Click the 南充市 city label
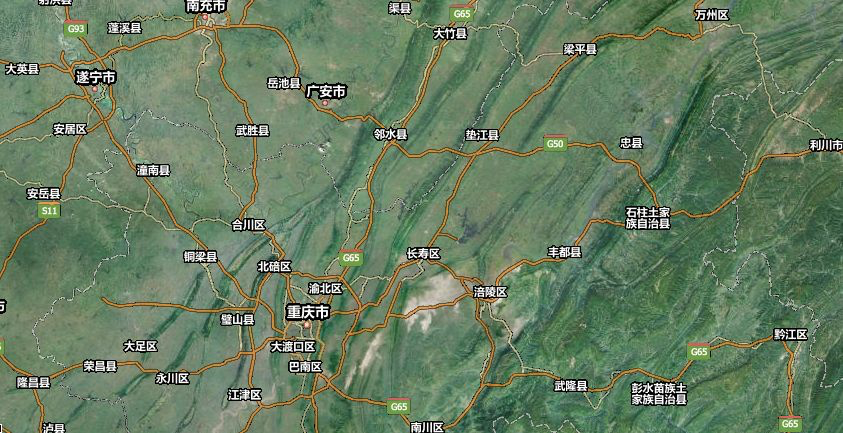 point(208,6)
